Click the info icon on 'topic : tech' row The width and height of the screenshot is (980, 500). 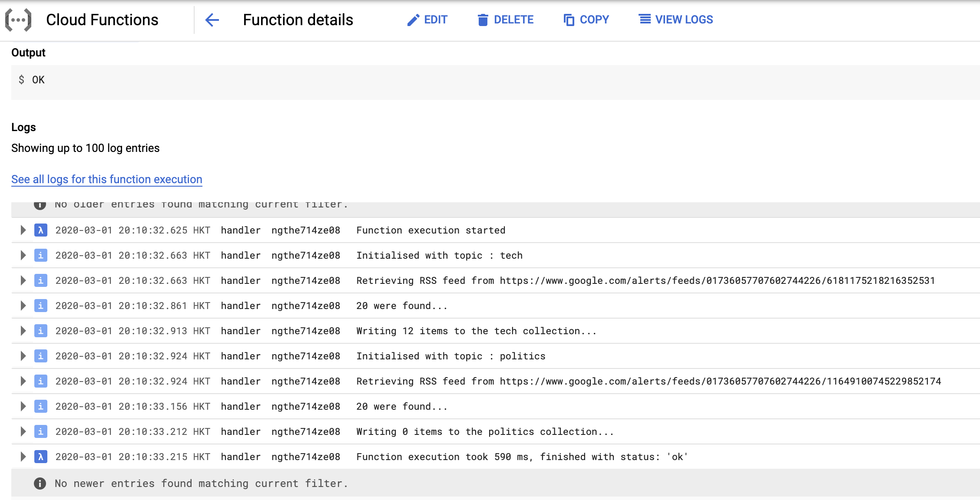pyautogui.click(x=40, y=255)
